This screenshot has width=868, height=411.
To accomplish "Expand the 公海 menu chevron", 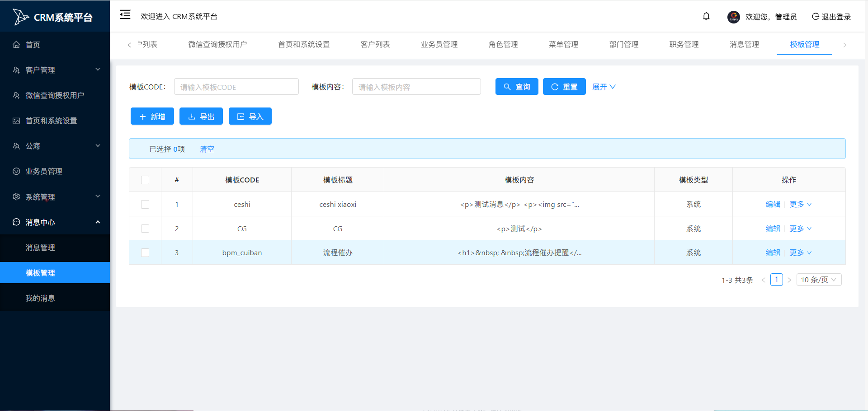I will 98,145.
